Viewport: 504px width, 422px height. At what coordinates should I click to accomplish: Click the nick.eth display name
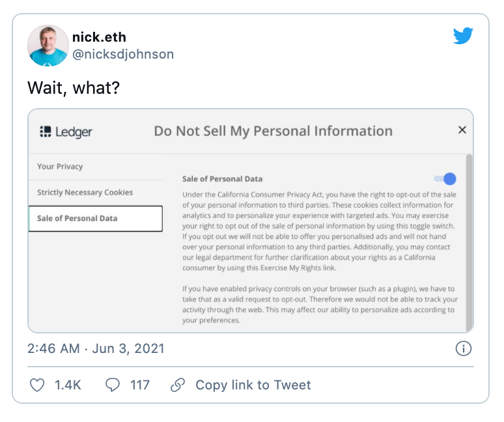point(100,38)
